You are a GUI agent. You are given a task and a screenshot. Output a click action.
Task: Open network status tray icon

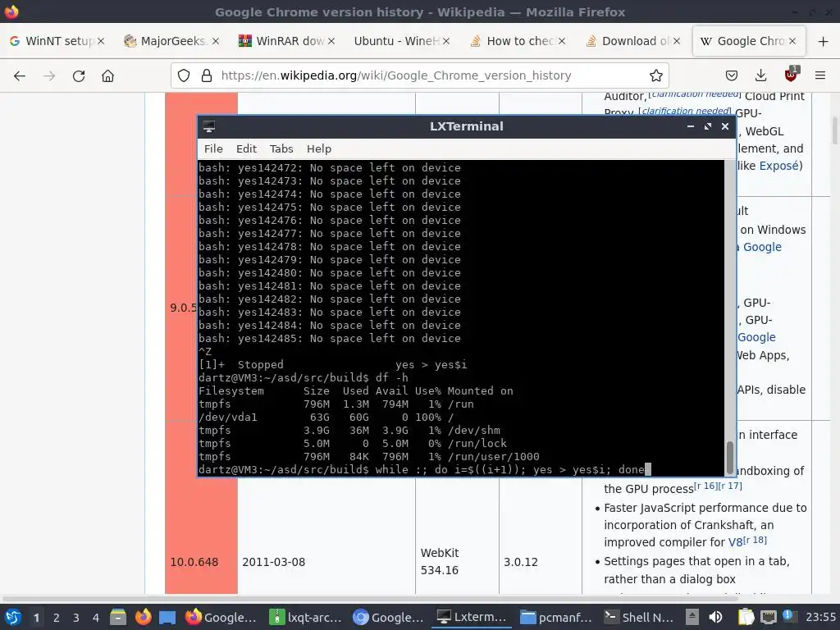(768, 617)
